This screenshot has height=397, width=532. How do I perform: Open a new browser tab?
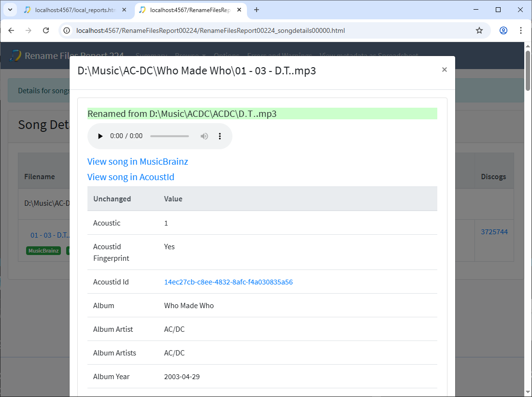(x=257, y=10)
